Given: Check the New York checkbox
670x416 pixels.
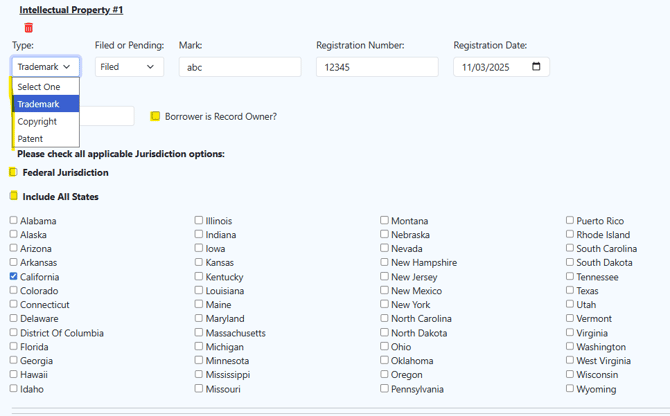Looking at the screenshot, I should point(385,305).
